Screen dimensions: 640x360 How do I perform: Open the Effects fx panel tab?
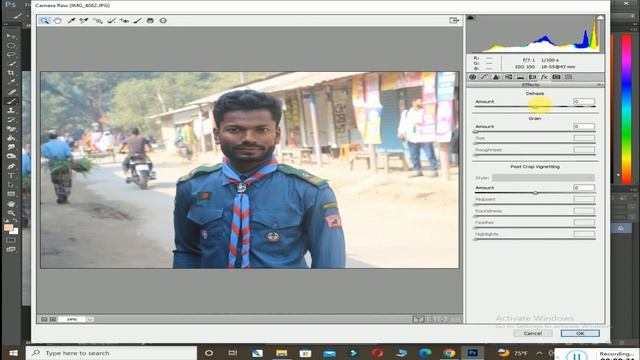coord(544,77)
